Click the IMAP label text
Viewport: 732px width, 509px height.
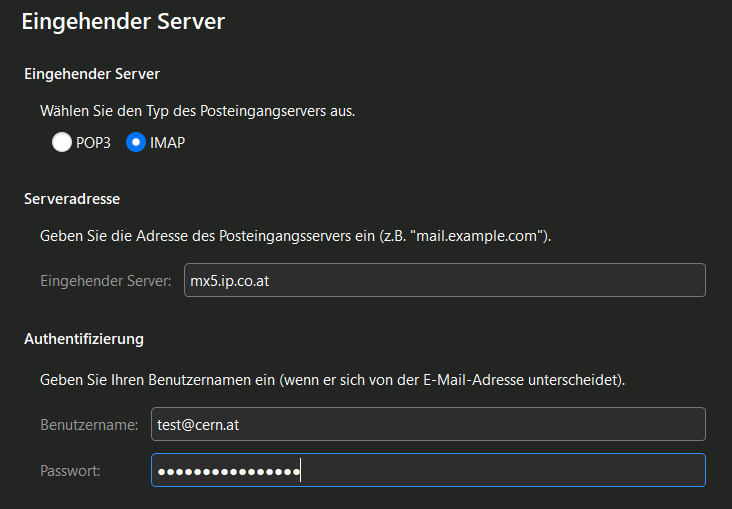click(167, 143)
